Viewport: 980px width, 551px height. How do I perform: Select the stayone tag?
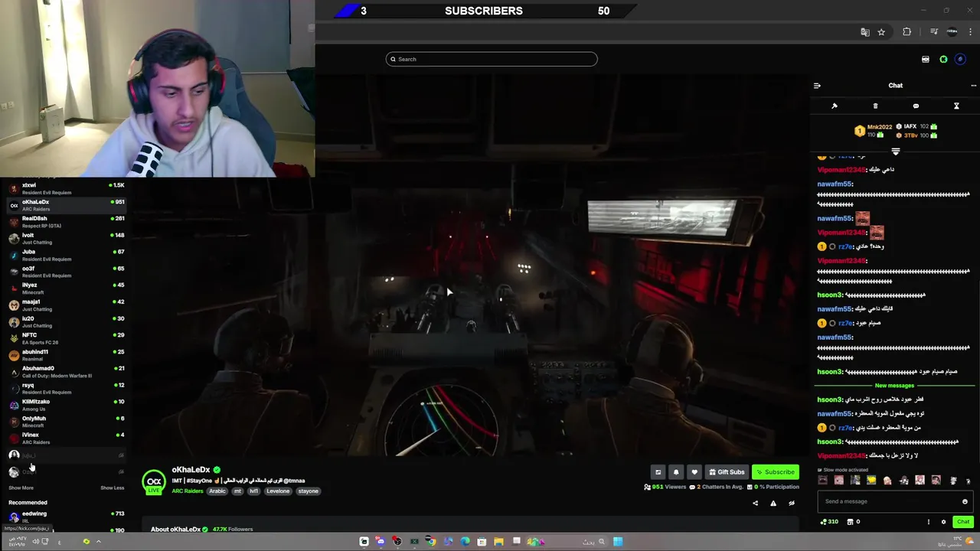(x=308, y=491)
